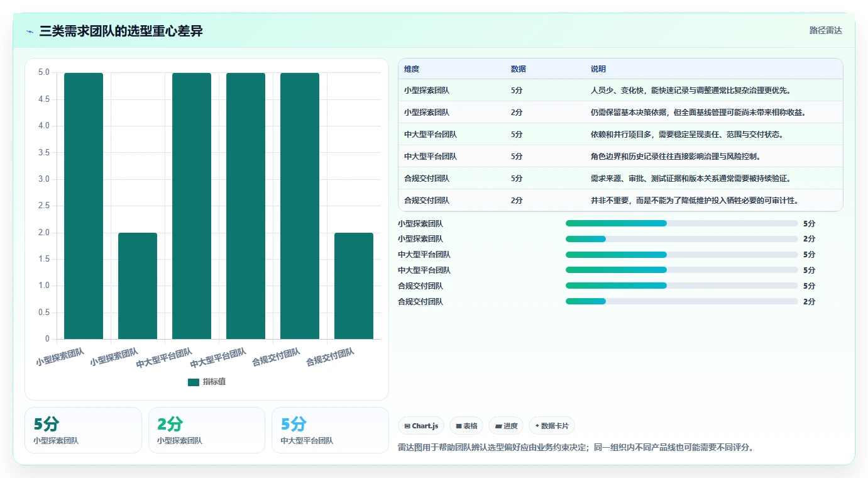868x478 pixels.
Task: Click the 合规交付团队 chart bar valued 5.0
Action: tap(300, 206)
